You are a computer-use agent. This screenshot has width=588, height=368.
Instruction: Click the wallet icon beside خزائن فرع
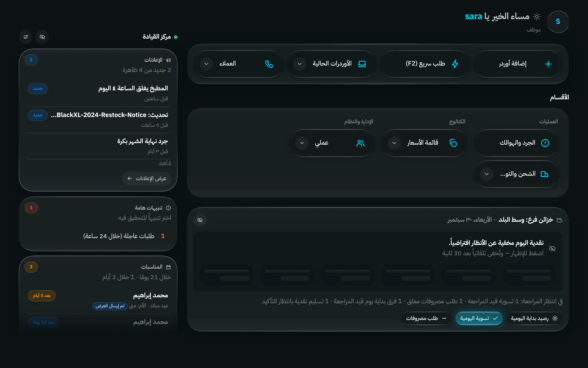(559, 220)
